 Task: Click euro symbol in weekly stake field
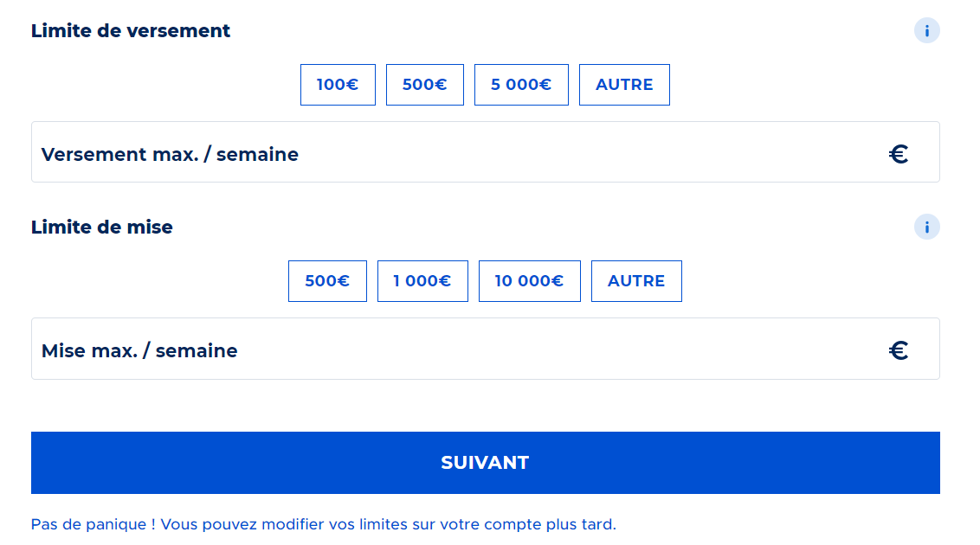click(x=899, y=350)
